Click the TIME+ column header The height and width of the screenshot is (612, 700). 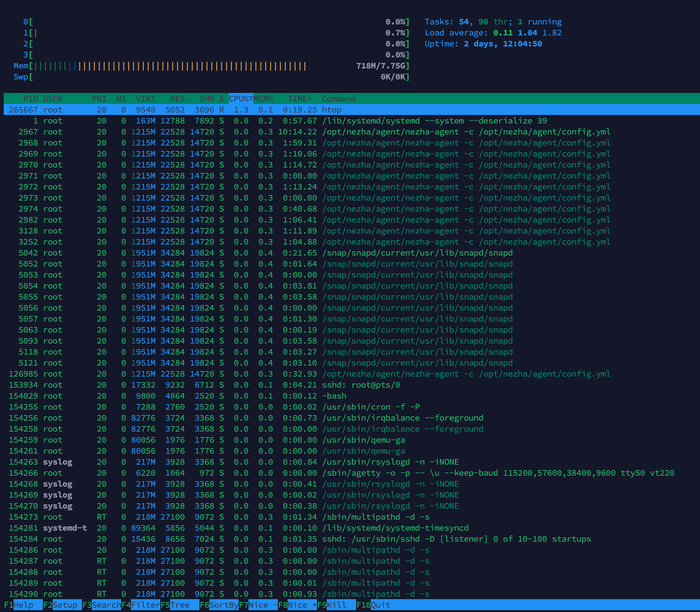[x=300, y=99]
